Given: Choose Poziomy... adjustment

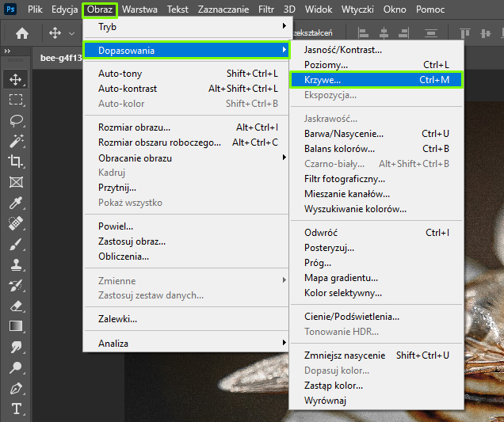Looking at the screenshot, I should [x=376, y=65].
